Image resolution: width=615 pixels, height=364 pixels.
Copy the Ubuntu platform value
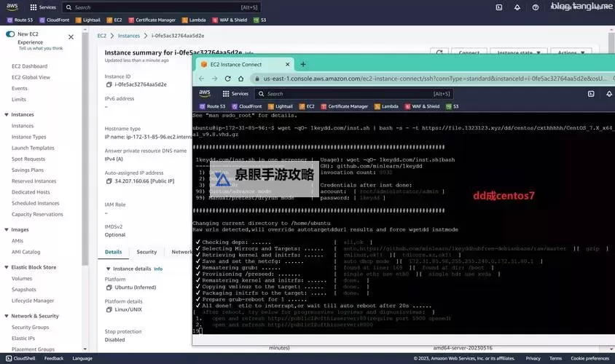pyautogui.click(x=109, y=288)
